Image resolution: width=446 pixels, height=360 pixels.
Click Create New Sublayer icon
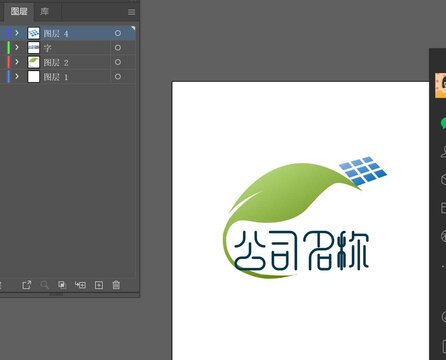click(x=80, y=285)
